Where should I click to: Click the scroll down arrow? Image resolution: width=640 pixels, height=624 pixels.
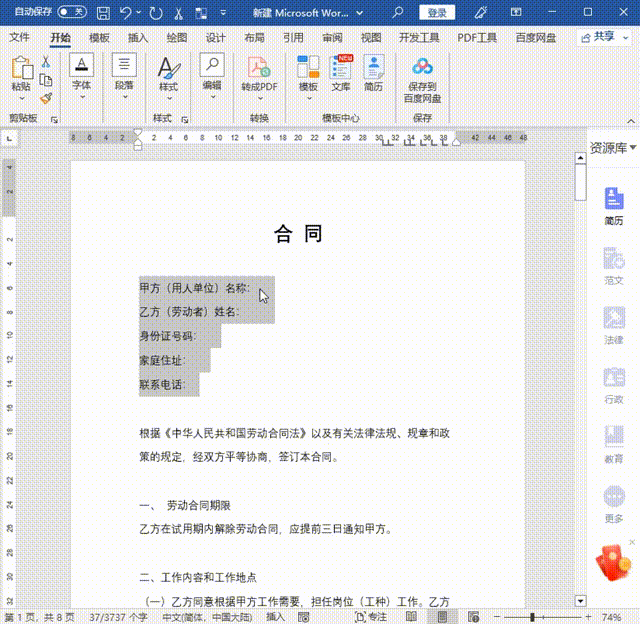(580, 600)
